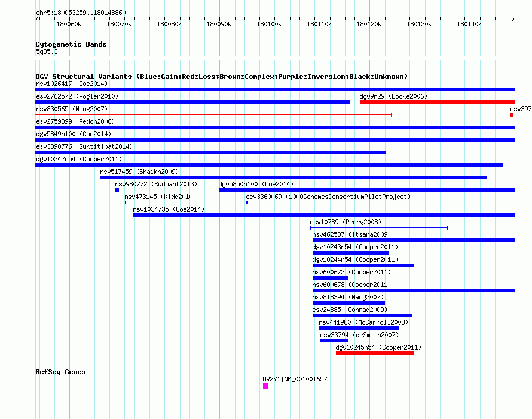Click the 180100k ruler tick label
532x419 pixels.
coord(269,24)
